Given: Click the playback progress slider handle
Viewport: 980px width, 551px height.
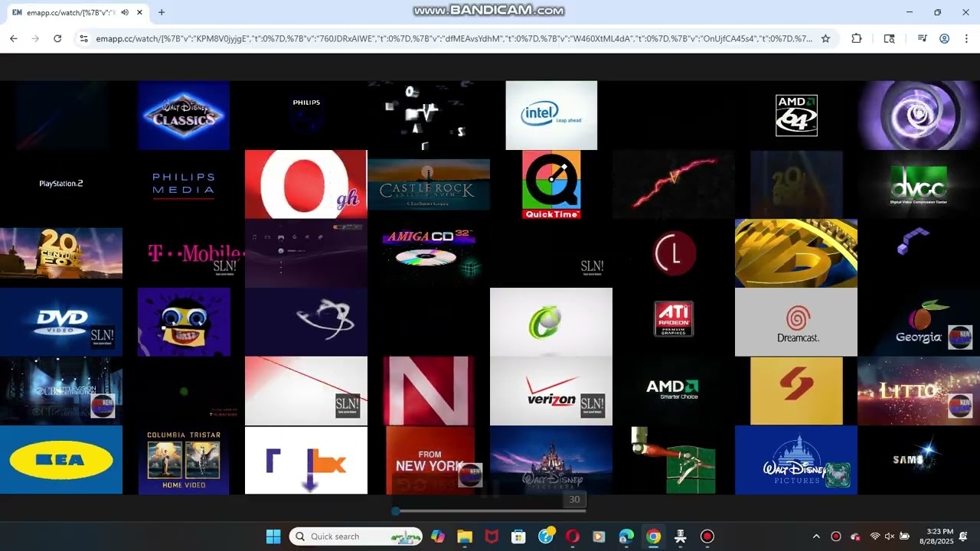Looking at the screenshot, I should coord(396,510).
